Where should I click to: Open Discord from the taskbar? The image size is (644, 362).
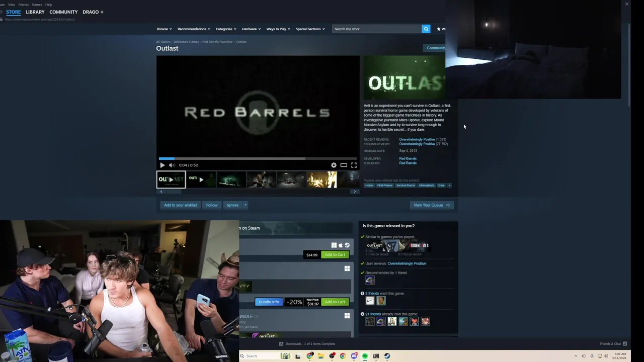pos(354,356)
